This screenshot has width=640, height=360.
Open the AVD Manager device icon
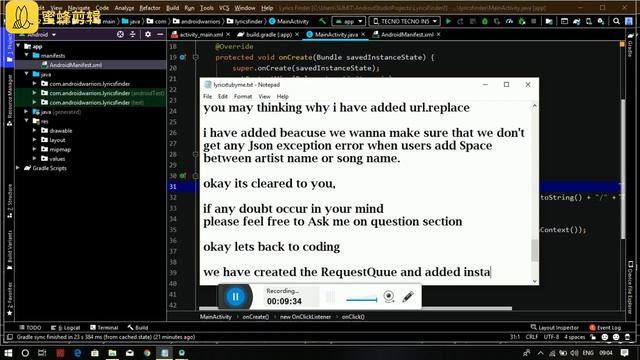tap(589, 21)
